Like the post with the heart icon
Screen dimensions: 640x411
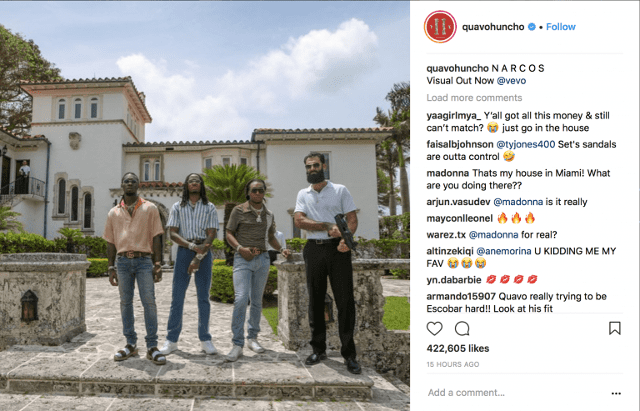(x=434, y=329)
